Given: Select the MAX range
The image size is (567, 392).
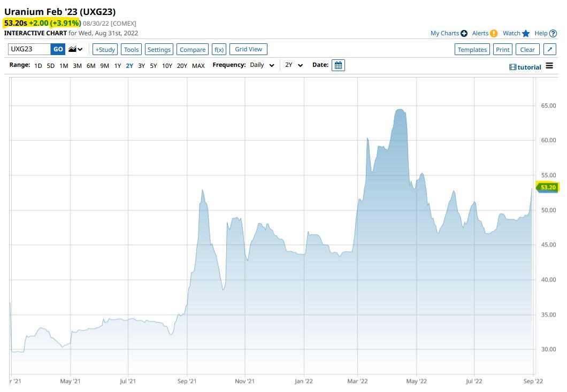Looking at the screenshot, I should coord(198,66).
